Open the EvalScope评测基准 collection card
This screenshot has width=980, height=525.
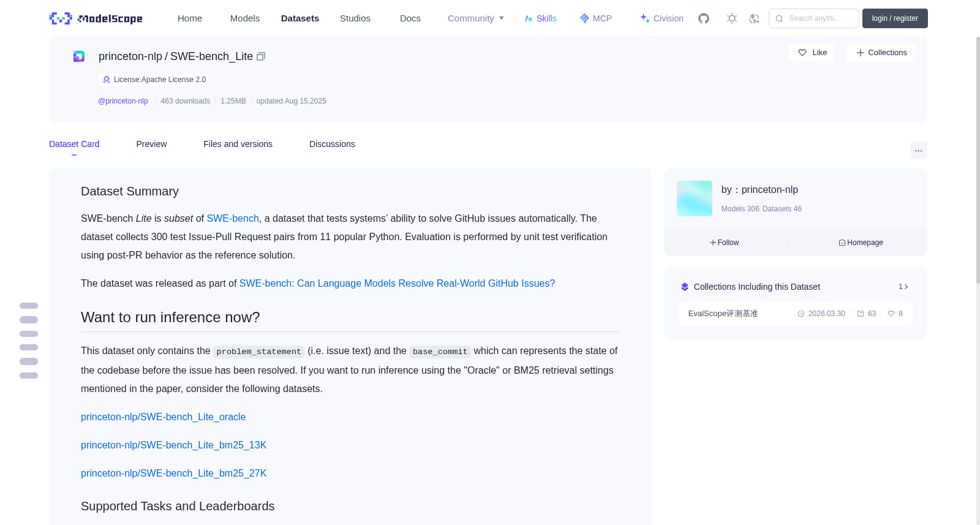[x=795, y=314]
